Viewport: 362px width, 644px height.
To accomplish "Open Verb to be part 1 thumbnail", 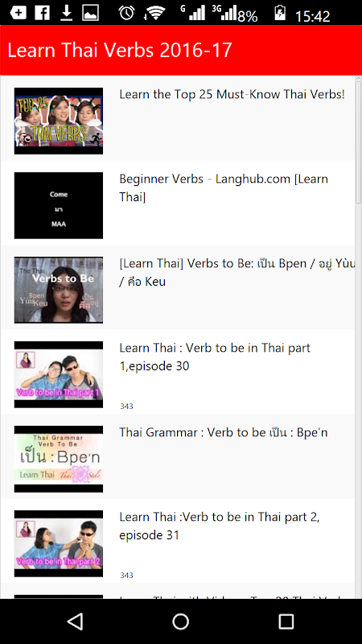I will (x=59, y=374).
